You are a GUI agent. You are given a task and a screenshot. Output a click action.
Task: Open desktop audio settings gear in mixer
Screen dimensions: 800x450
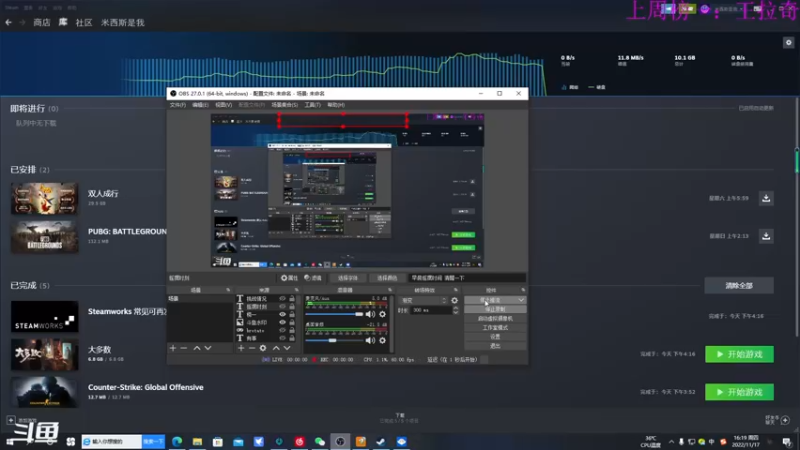(x=382, y=340)
